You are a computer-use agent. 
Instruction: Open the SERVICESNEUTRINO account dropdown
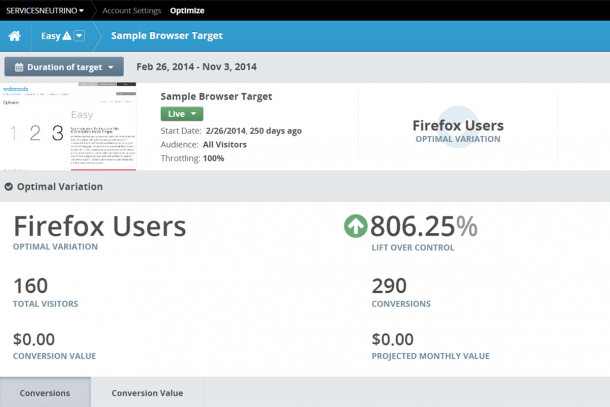coord(45,11)
